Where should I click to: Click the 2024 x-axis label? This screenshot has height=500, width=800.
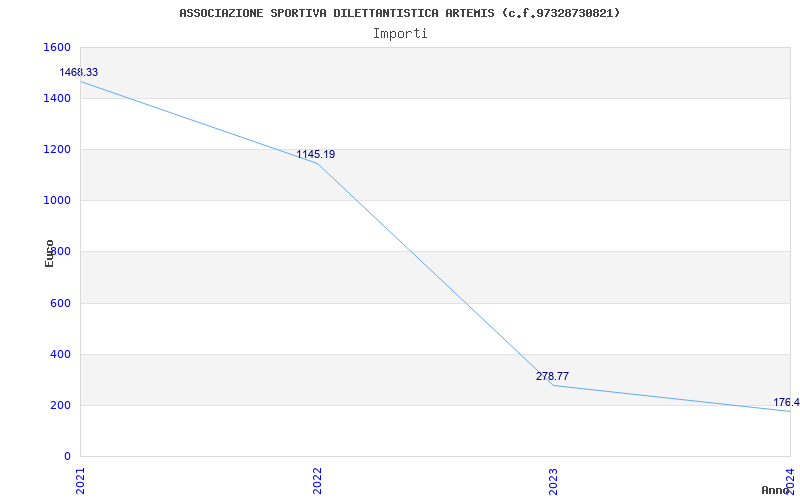pos(790,481)
